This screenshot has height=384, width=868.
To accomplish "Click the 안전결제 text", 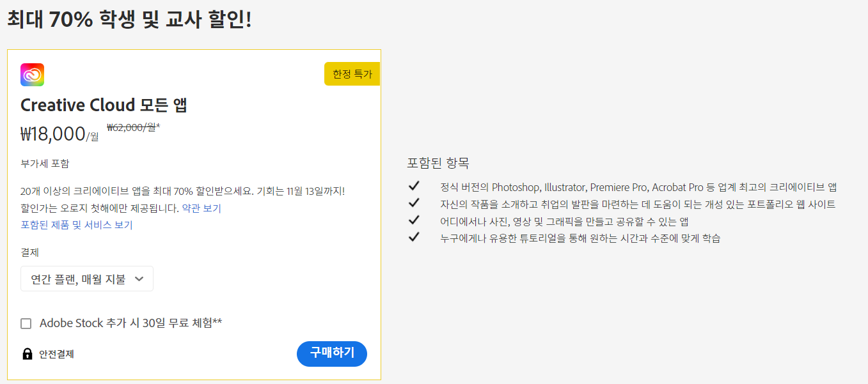I will coord(56,354).
